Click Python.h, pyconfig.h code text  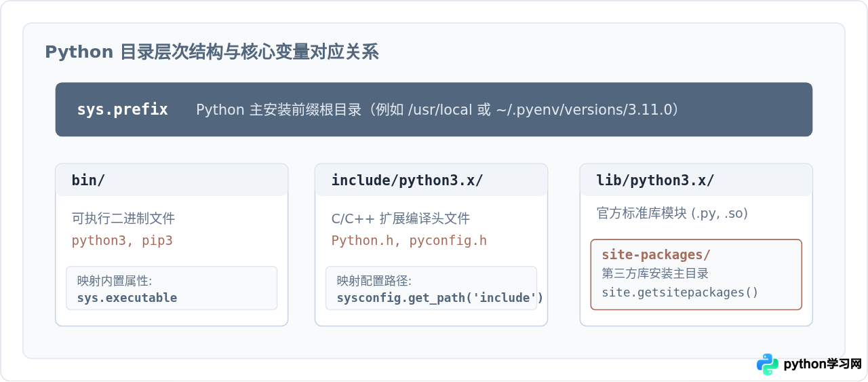coord(410,241)
